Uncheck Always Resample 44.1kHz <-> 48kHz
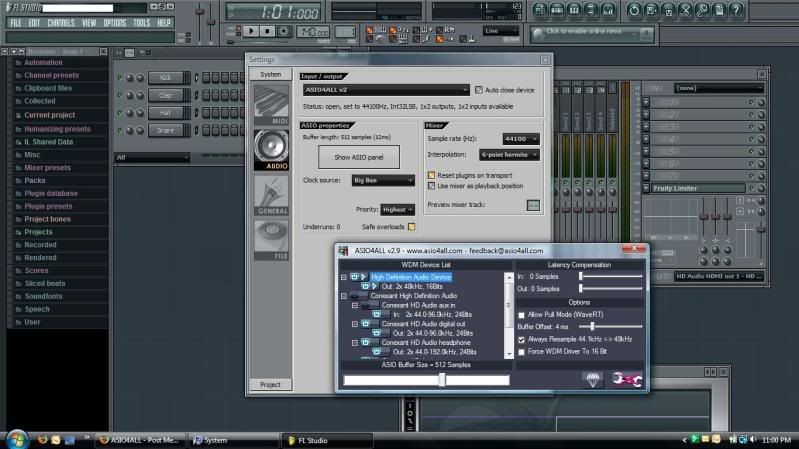 pos(521,339)
